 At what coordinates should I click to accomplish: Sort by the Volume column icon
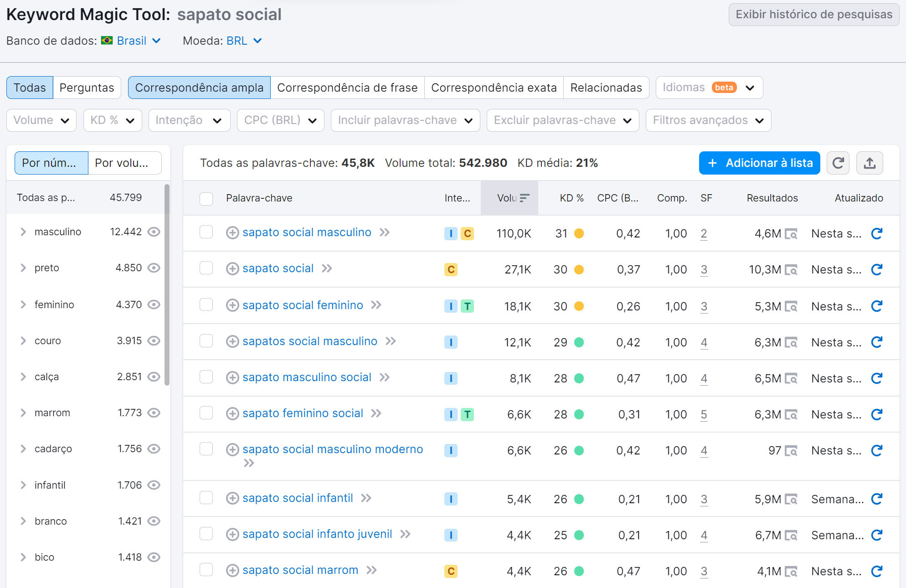coord(525,198)
